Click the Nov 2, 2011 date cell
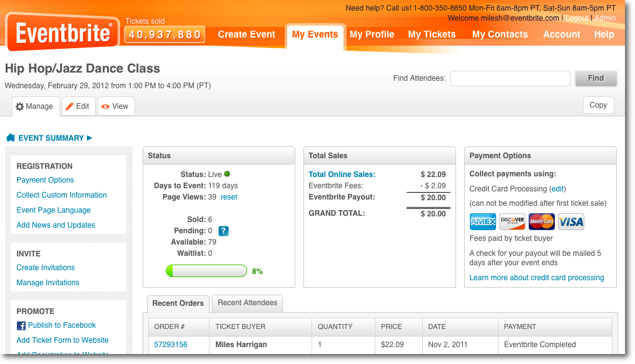The image size is (635, 364). (x=447, y=345)
